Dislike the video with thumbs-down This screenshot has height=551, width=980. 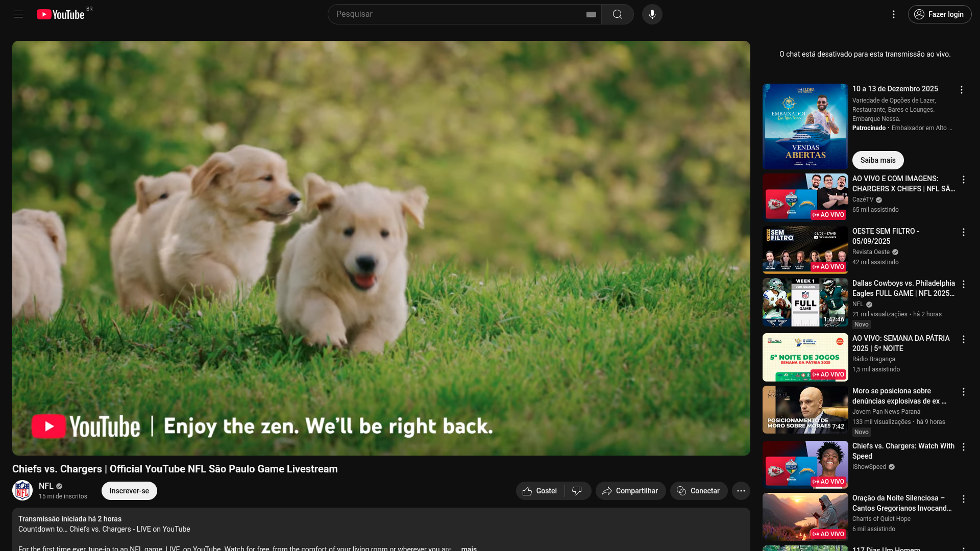point(577,491)
